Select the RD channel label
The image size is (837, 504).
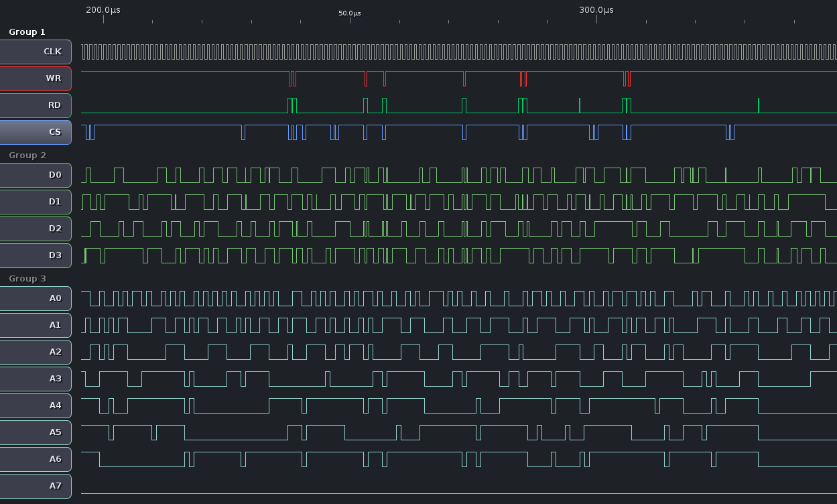pyautogui.click(x=36, y=105)
